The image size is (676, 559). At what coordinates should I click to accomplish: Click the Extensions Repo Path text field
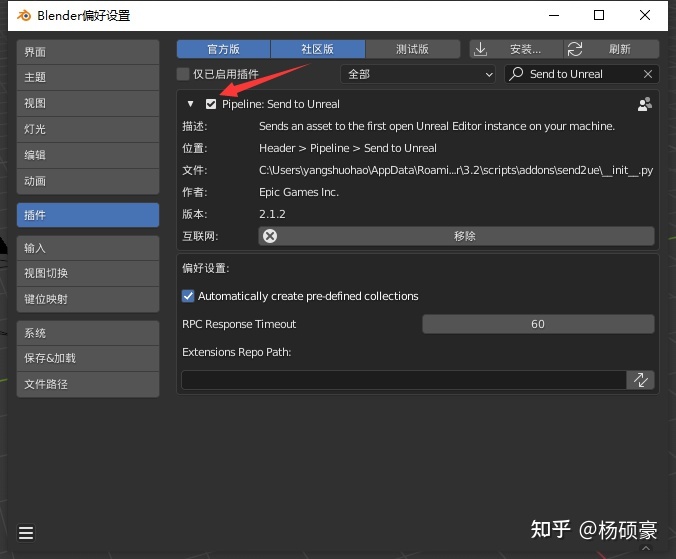click(x=404, y=380)
